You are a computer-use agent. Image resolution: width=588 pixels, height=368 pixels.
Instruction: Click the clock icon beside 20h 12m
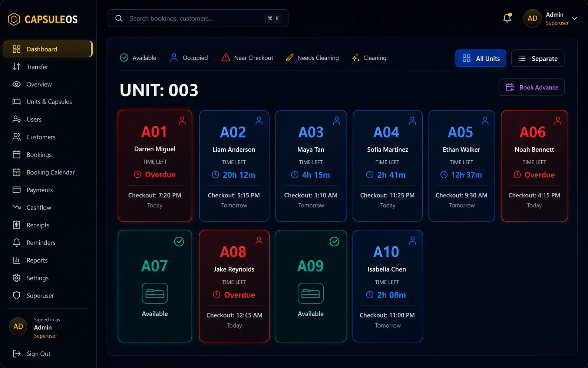click(215, 174)
